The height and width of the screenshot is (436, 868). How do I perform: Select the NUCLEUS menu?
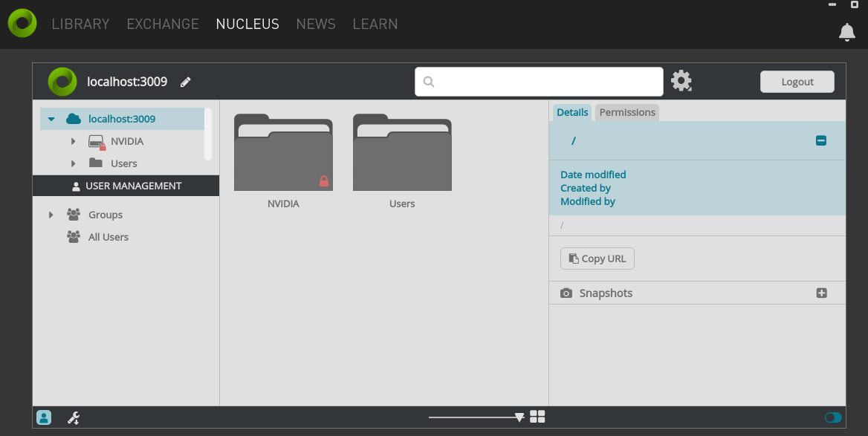(x=247, y=24)
